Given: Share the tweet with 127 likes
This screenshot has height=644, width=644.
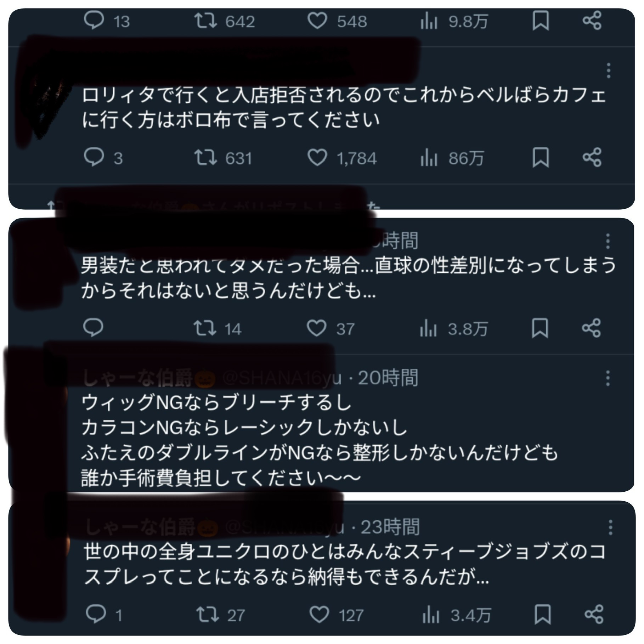Looking at the screenshot, I should click(594, 615).
